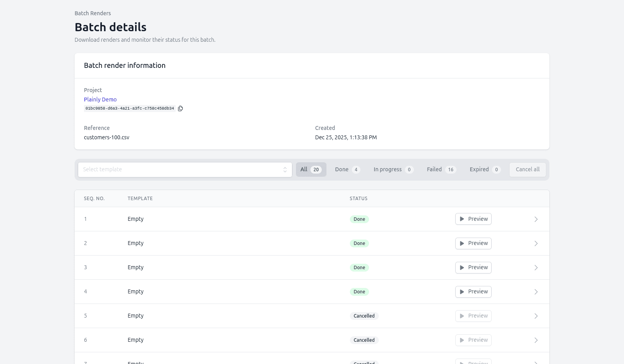
Task: Open row 2 details chevron
Action: (536, 243)
